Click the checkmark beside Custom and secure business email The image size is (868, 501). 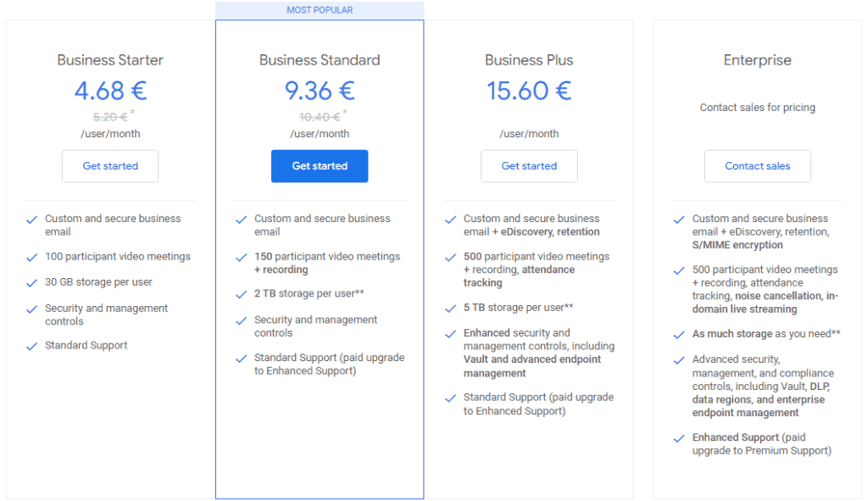[32, 218]
